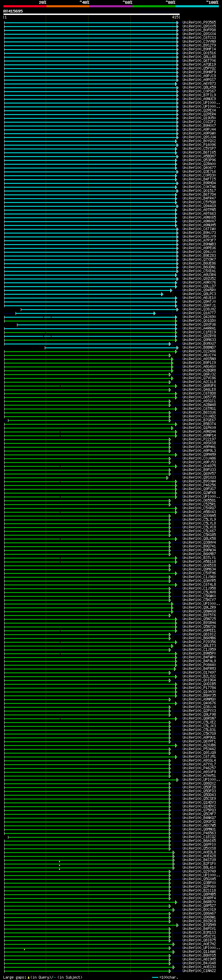Click the UniRef100_Q8LL68 entry
The height and width of the screenshot is (980, 222).
199,57
